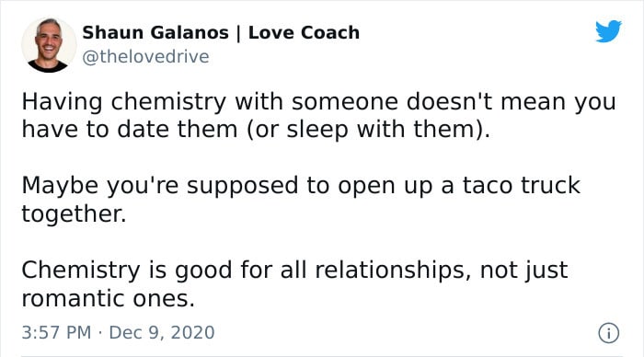The height and width of the screenshot is (357, 644).
Task: Click the word "Chemistry" in last paragraph
Action: pos(81,271)
